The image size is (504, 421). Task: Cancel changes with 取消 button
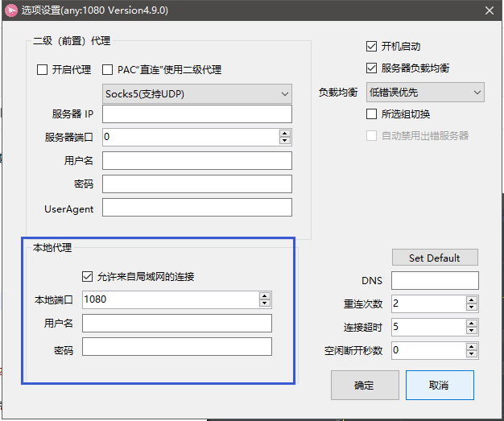point(440,385)
